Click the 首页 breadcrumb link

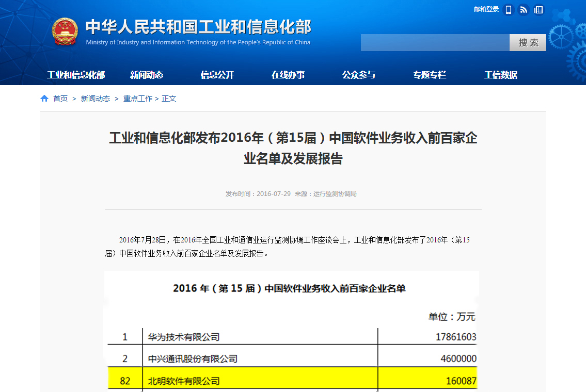coord(60,99)
